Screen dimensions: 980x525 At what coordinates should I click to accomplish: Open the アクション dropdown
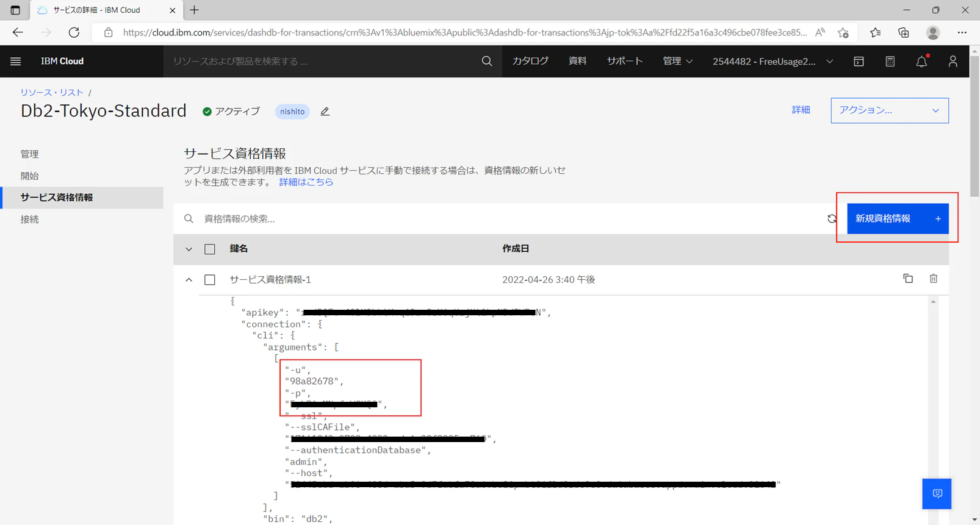[890, 110]
